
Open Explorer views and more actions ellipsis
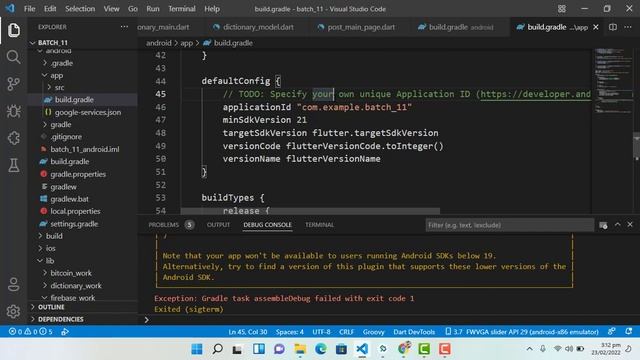click(x=124, y=27)
